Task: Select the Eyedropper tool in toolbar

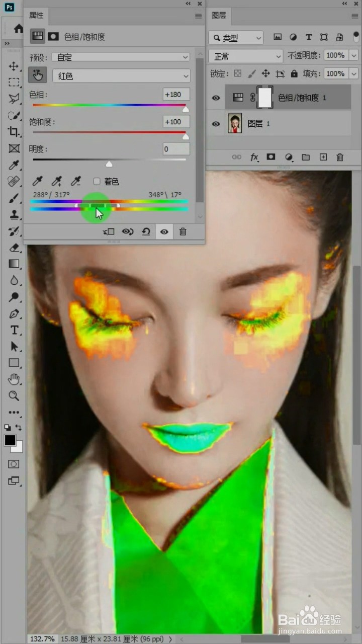Action: pyautogui.click(x=14, y=165)
